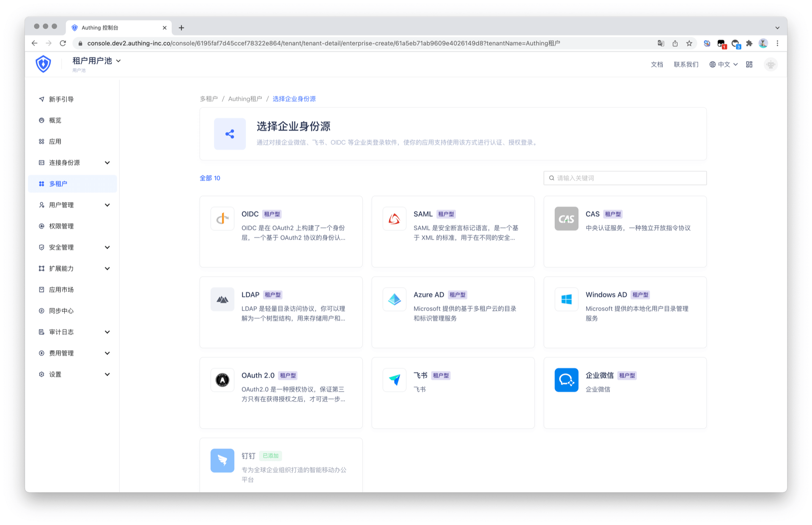Viewport: 812px width, 525px height.
Task: Choose the Azure AD diamond icon
Action: 394,299
